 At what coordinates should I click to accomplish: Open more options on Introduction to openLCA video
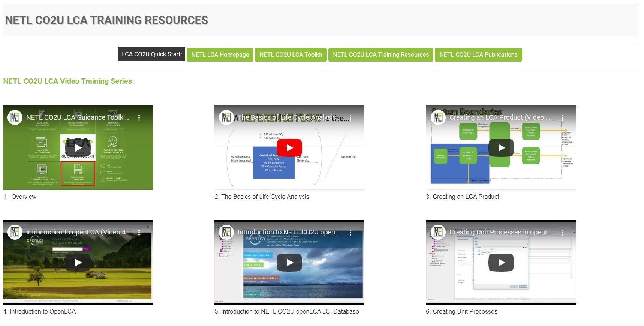click(x=139, y=233)
